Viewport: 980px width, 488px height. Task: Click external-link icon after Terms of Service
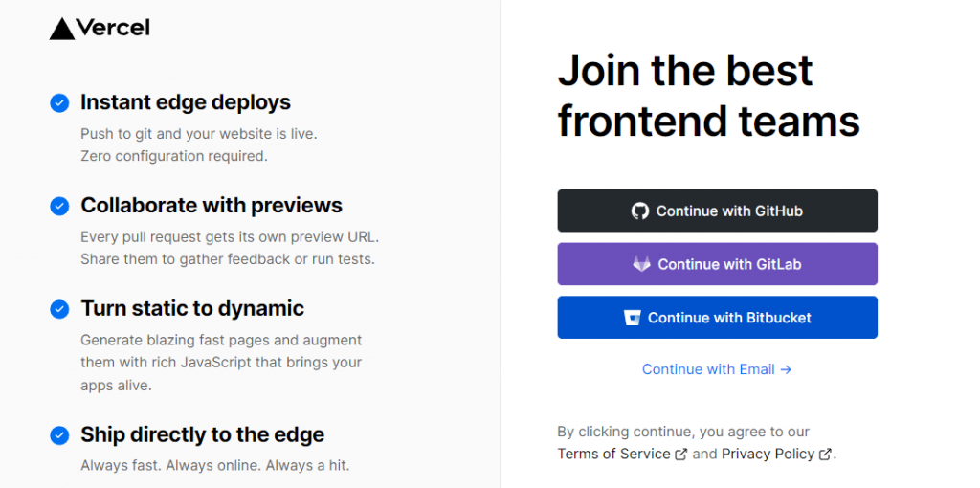pos(681,455)
